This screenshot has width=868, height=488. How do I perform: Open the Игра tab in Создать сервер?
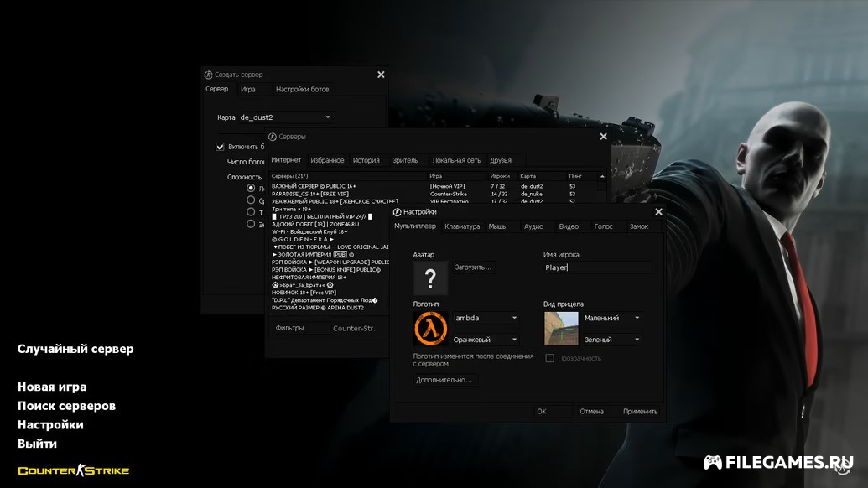248,89
